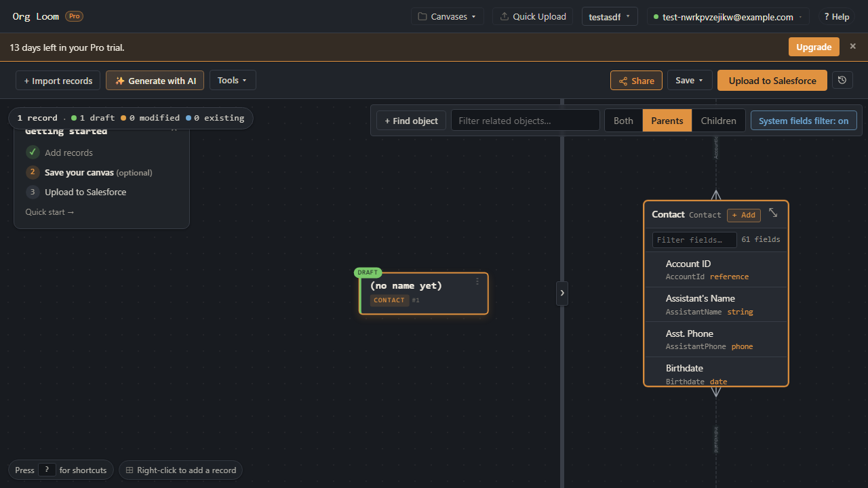Click the DRAFT badge on record card
Screen dimensions: 868x488
pos(368,272)
